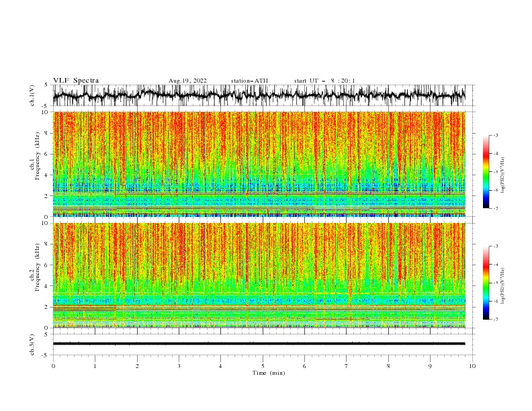Click the 5 tick on ch.1(V) axis
The height and width of the screenshot is (411, 532).
pos(47,85)
